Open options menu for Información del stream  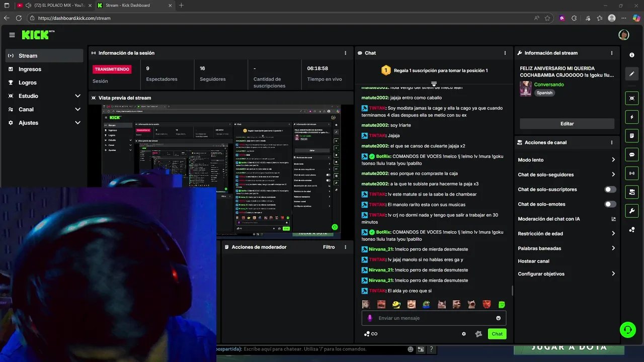point(612,53)
